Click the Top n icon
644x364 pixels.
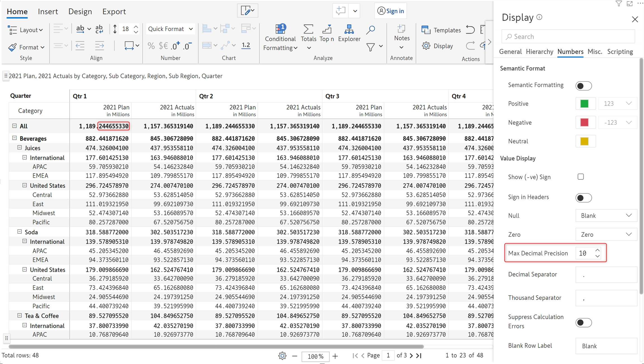point(326,29)
